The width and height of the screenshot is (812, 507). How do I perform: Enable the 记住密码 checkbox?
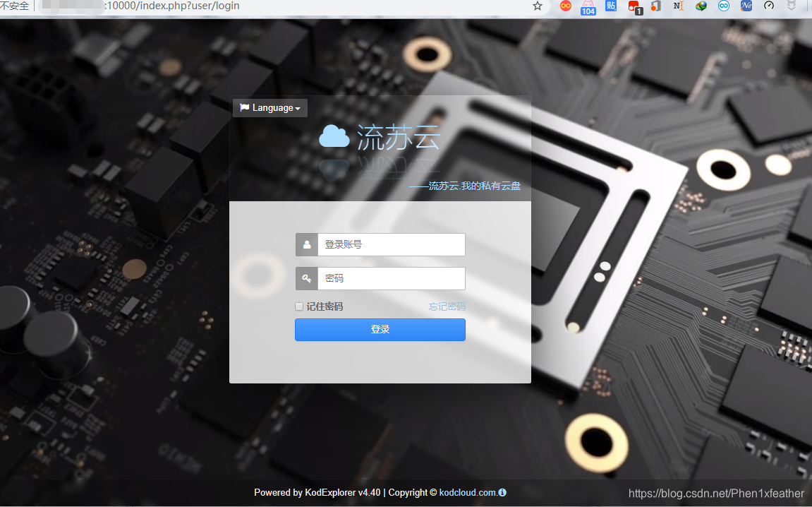coord(299,306)
